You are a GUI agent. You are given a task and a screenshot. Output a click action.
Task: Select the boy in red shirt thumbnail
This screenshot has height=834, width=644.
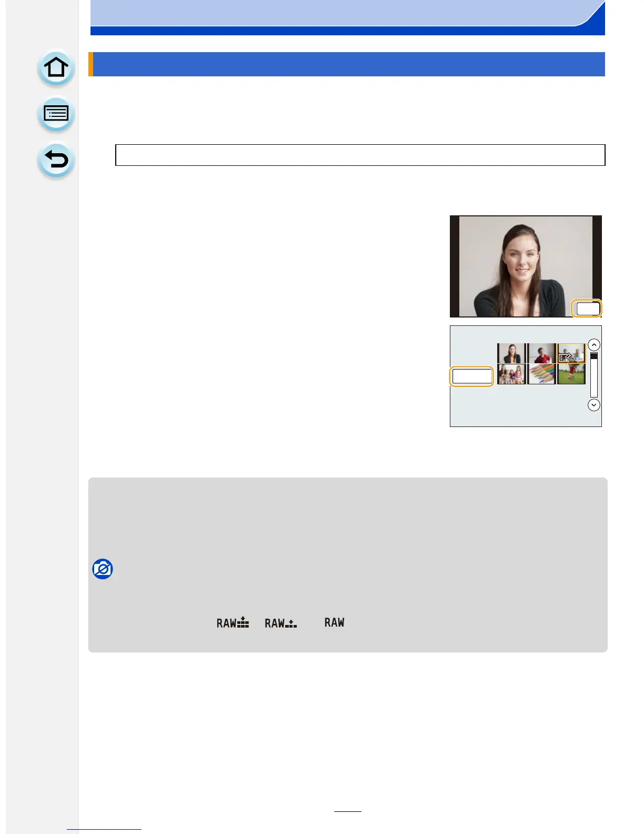click(x=541, y=353)
